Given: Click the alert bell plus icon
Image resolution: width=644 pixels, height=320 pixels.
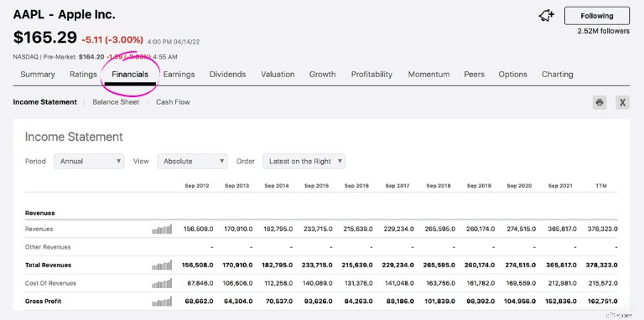Looking at the screenshot, I should point(546,16).
